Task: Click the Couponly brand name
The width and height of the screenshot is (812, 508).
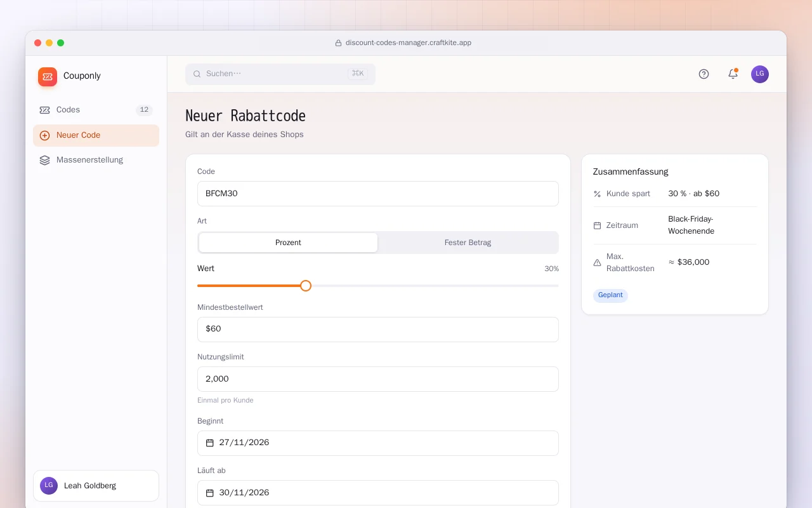Action: 82,76
